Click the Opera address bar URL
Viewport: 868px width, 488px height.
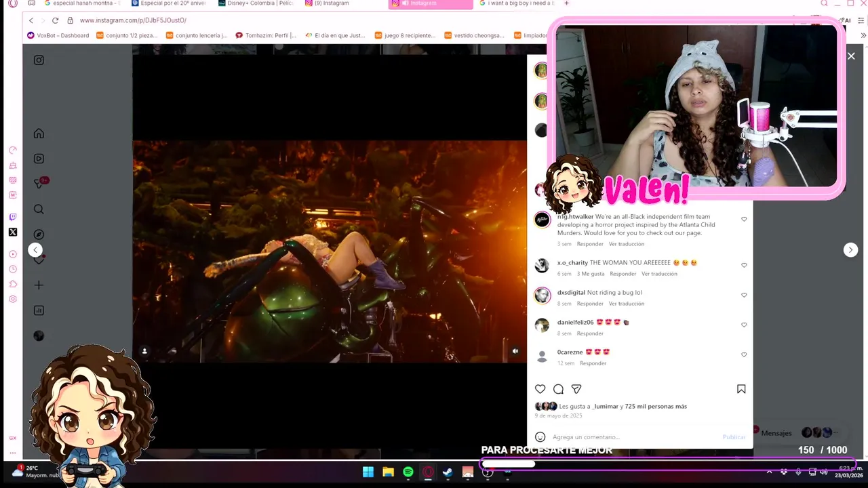point(133,20)
